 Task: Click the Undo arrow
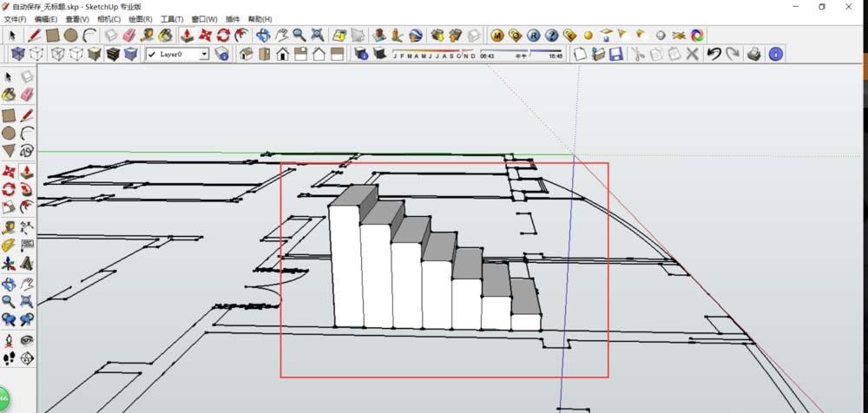[x=714, y=54]
